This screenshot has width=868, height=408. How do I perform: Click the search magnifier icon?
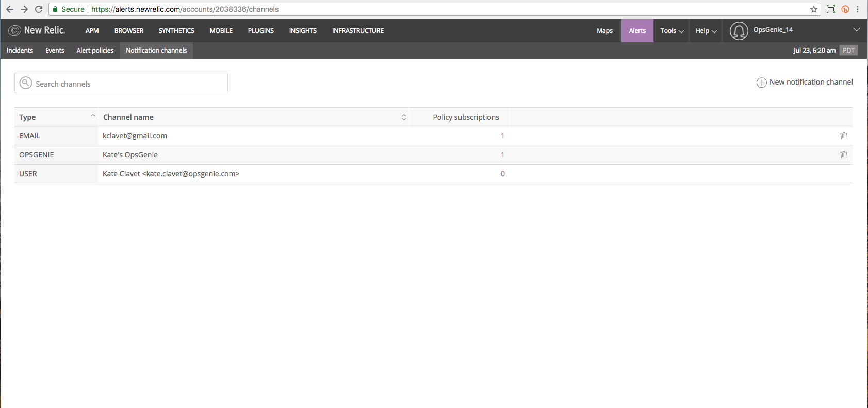26,83
